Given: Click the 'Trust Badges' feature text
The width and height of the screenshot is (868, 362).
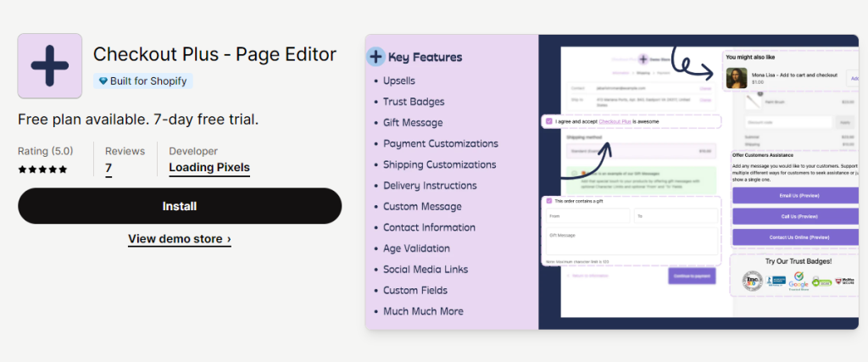Looking at the screenshot, I should tap(414, 102).
